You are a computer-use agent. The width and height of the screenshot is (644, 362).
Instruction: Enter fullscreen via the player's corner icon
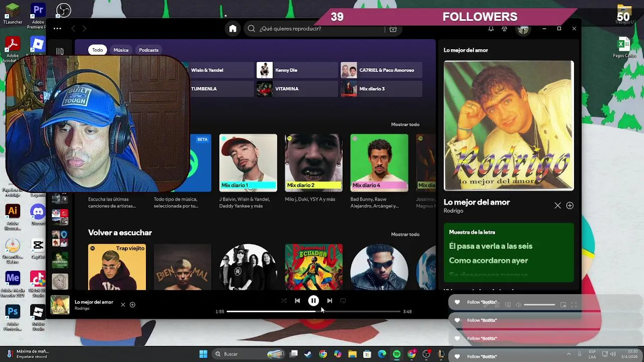[574, 305]
